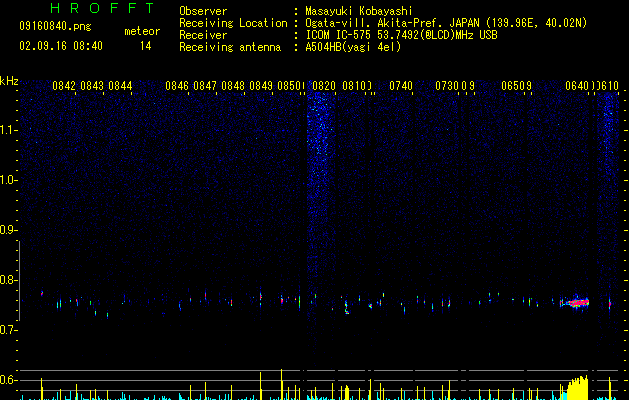Click the 0846 time marker

pos(177,86)
